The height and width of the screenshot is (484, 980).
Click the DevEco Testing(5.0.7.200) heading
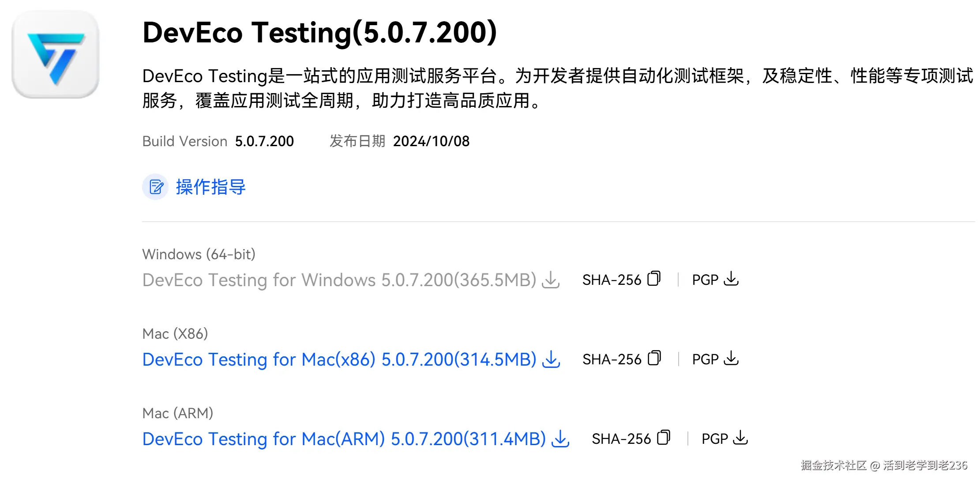[320, 33]
